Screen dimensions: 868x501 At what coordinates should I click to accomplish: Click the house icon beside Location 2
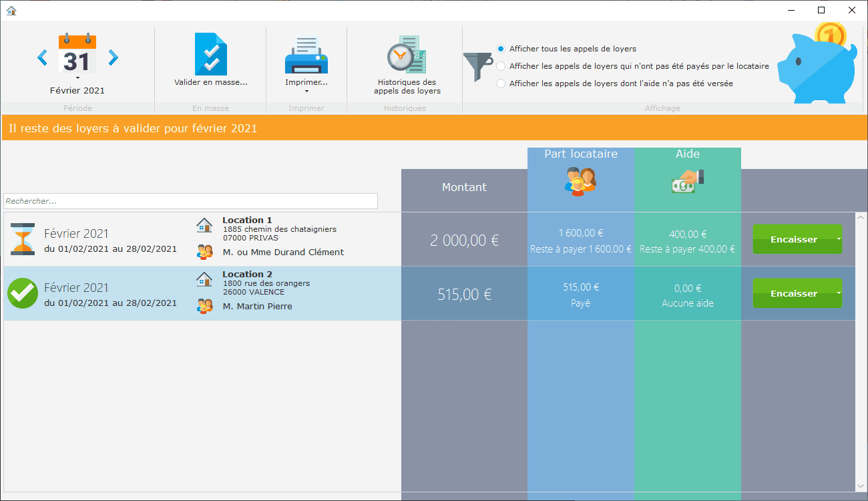pos(204,279)
